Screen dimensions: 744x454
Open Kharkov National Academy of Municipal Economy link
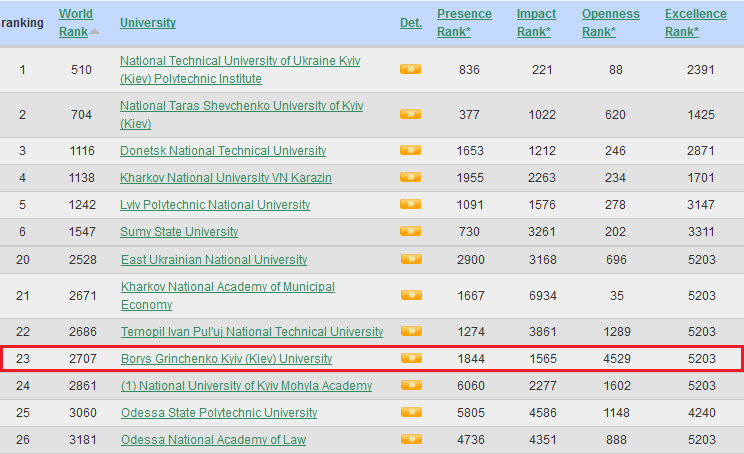[x=227, y=287]
